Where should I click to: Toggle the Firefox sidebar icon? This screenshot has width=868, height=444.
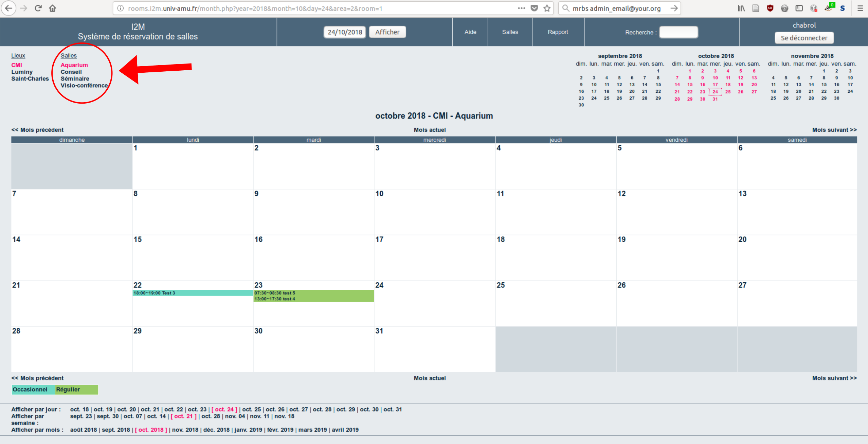click(799, 8)
